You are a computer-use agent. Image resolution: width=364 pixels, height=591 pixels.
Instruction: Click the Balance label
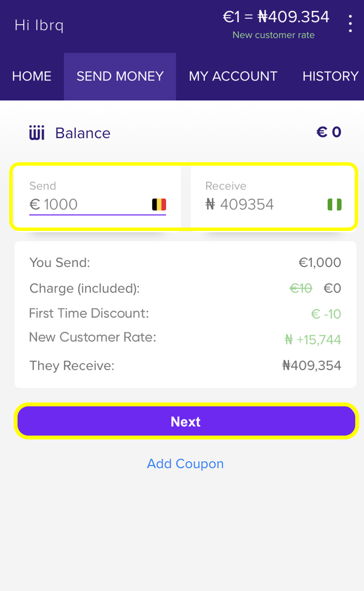[83, 133]
